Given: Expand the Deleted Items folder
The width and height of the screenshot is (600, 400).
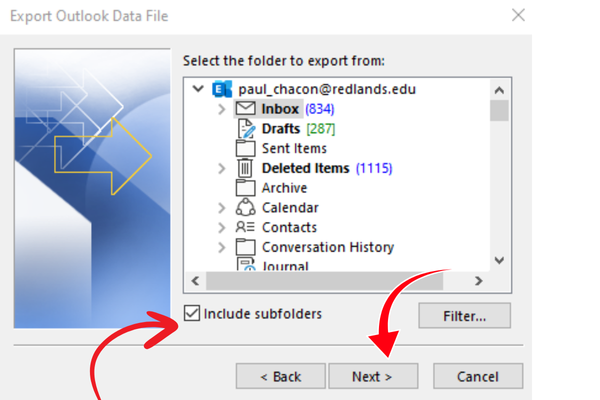Looking at the screenshot, I should [x=221, y=169].
